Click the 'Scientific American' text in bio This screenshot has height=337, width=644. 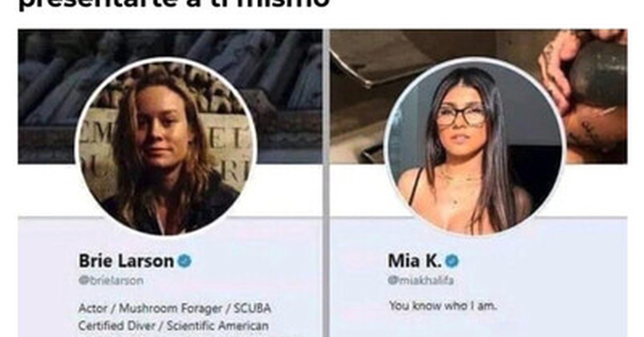218,326
